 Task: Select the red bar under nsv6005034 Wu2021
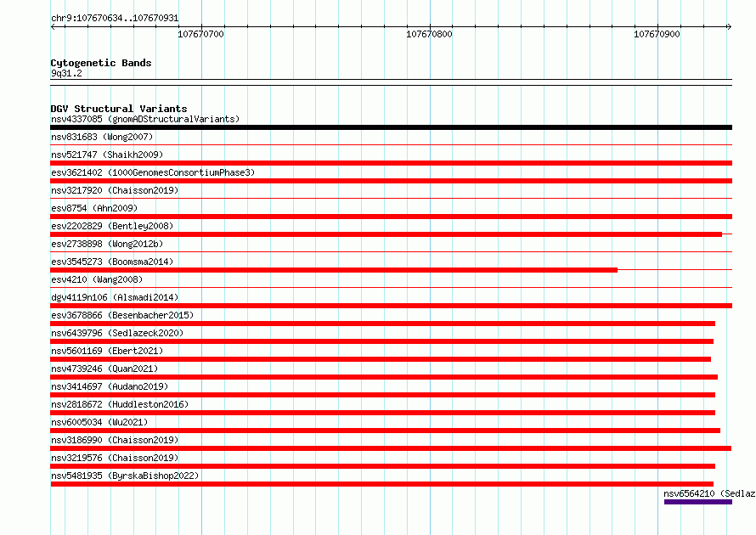click(x=386, y=431)
